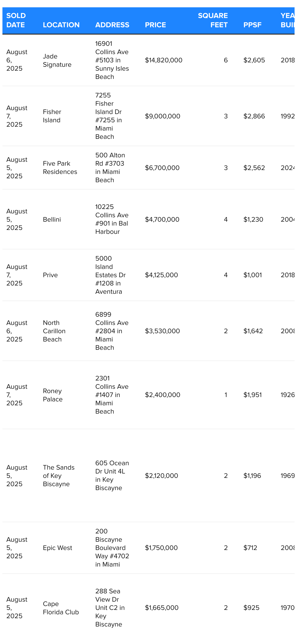Select the North Carillon Beach entry
The width and height of the screenshot is (297, 644).
54,331
